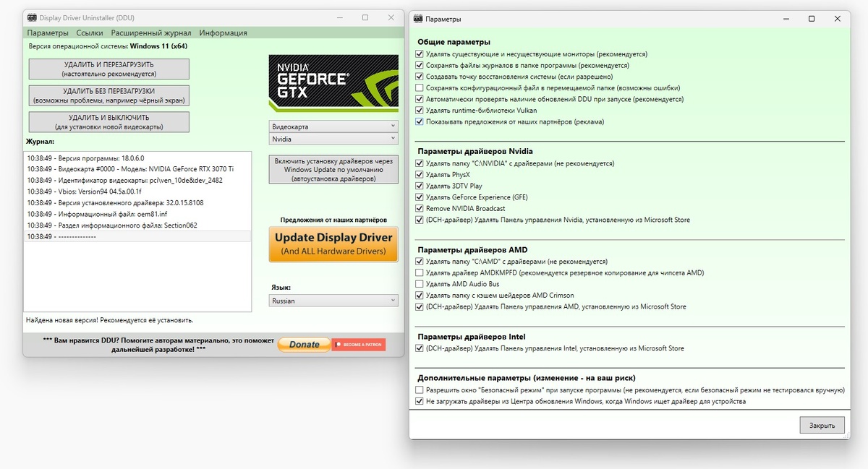Viewport: 868px width, 469px height.
Task: Enable Safe Mode window at program launch
Action: (x=420, y=390)
